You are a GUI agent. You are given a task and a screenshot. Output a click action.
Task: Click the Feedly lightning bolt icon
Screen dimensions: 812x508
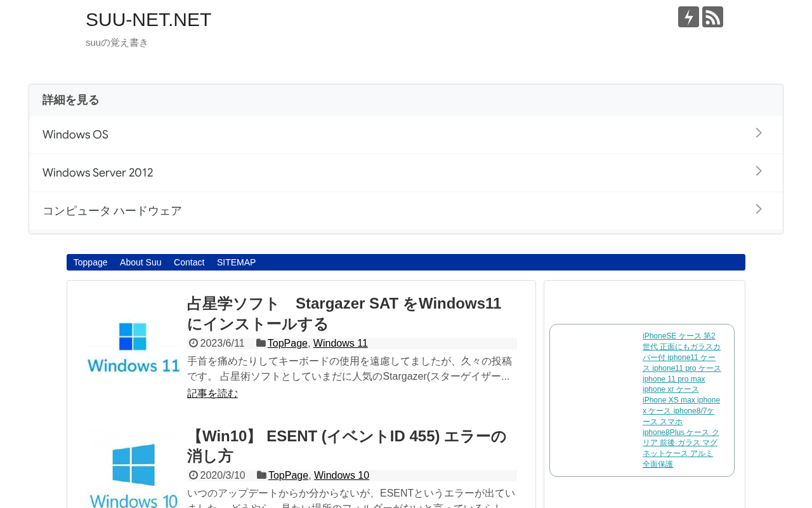click(688, 17)
